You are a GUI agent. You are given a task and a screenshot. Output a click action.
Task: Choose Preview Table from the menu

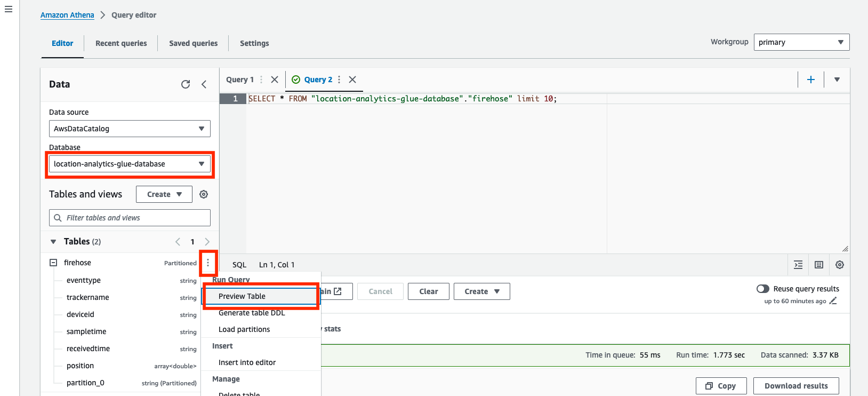pyautogui.click(x=261, y=296)
